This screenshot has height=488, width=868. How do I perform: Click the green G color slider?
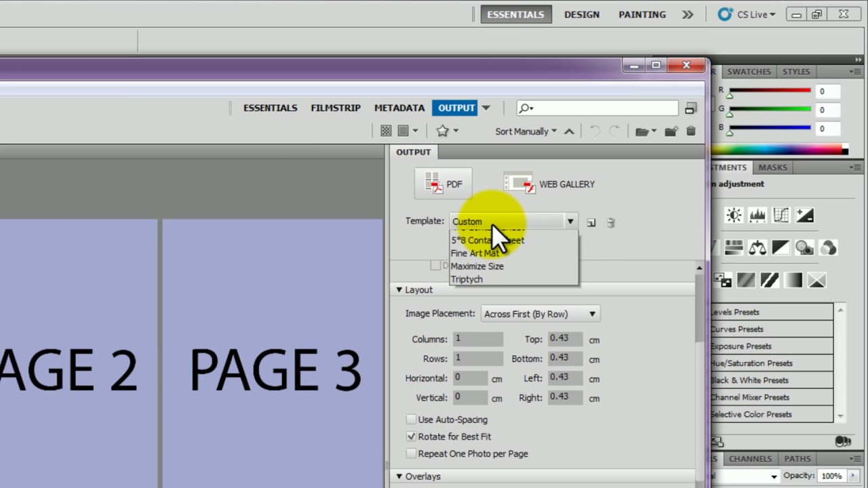770,109
